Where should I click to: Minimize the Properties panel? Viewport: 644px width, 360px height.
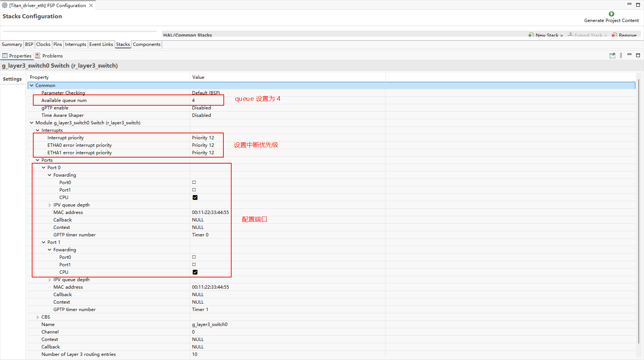629,55
